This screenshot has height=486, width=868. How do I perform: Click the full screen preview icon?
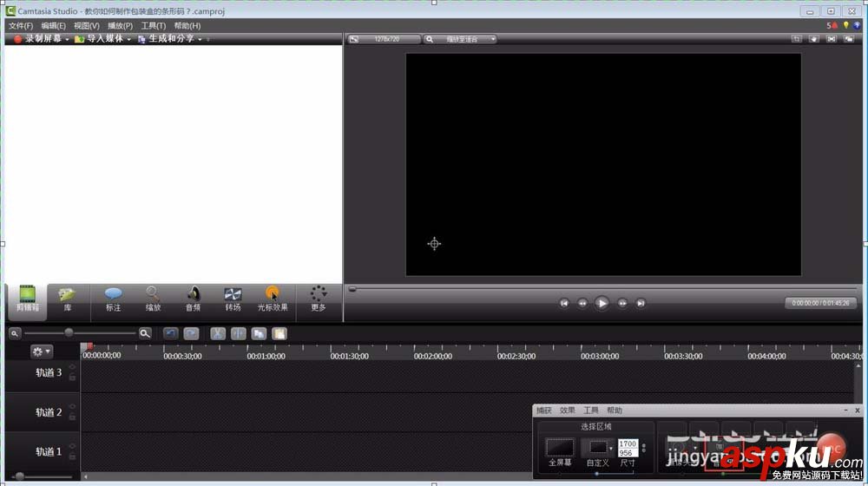832,39
